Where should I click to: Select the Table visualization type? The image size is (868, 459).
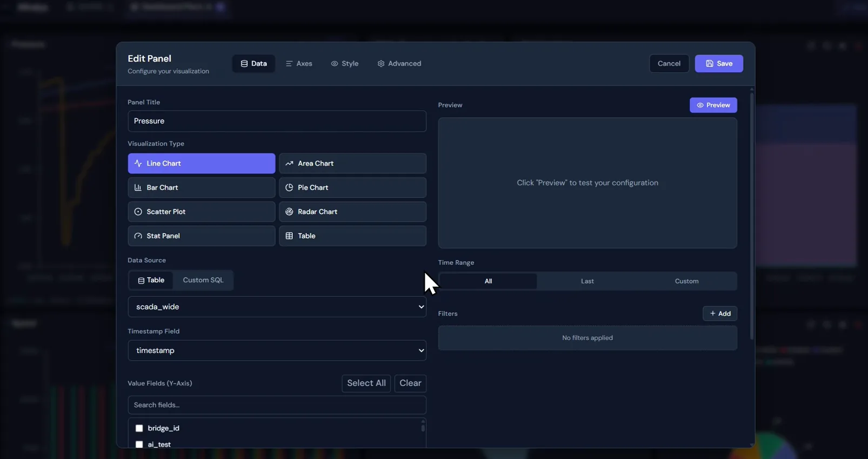352,236
